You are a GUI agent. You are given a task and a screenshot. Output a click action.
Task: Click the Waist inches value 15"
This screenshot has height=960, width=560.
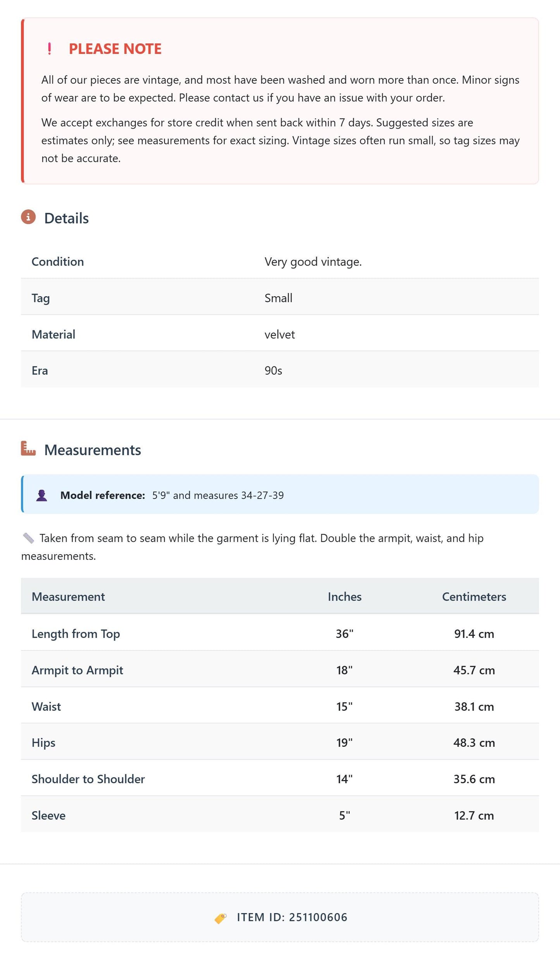point(345,706)
